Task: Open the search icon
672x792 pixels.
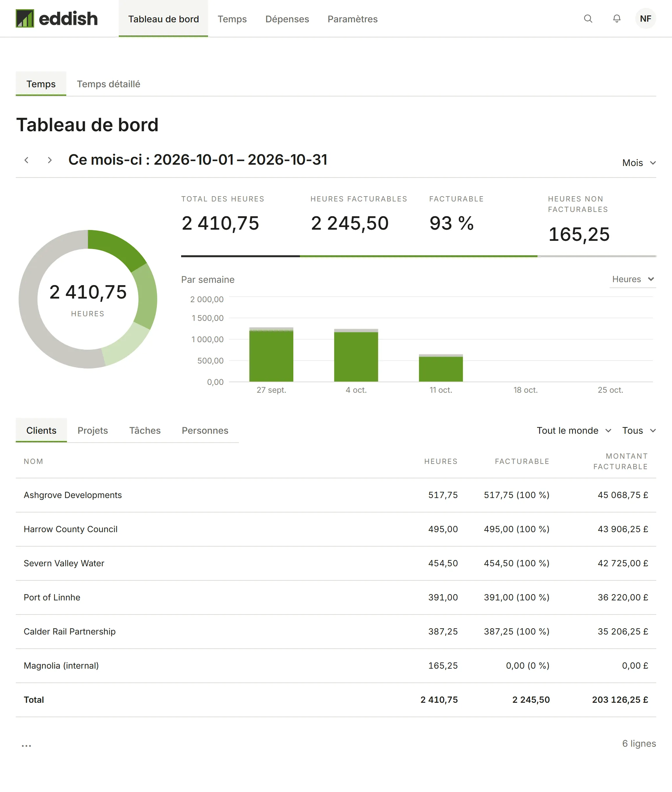Action: click(x=588, y=19)
